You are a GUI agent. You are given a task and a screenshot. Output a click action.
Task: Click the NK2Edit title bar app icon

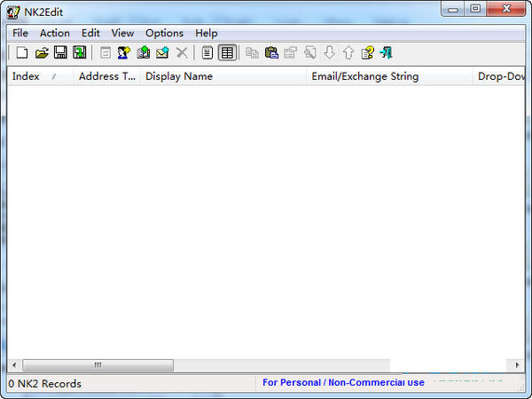click(x=13, y=12)
